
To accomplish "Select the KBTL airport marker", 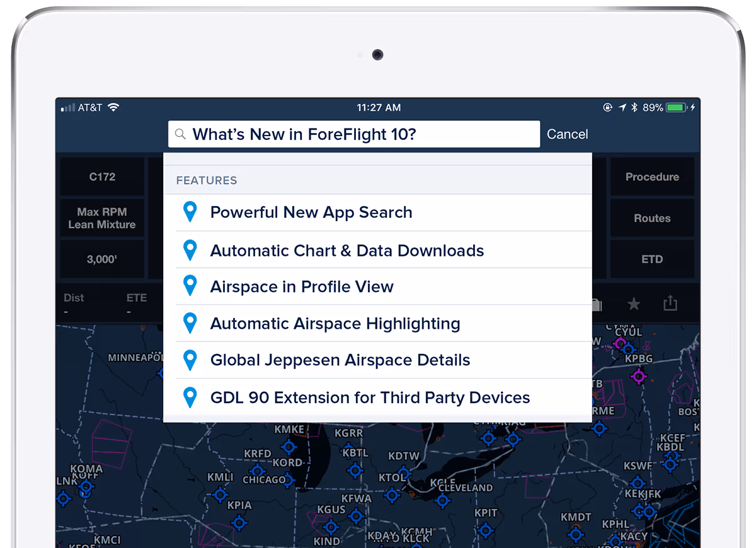I will click(x=355, y=470).
